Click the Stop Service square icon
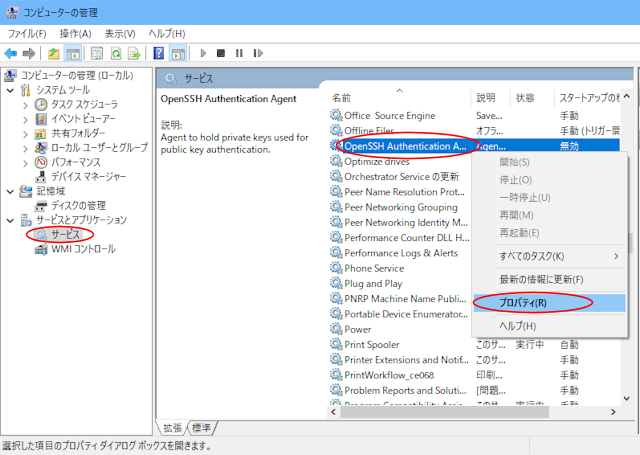Screen dimensions: 640x455 tap(221, 53)
